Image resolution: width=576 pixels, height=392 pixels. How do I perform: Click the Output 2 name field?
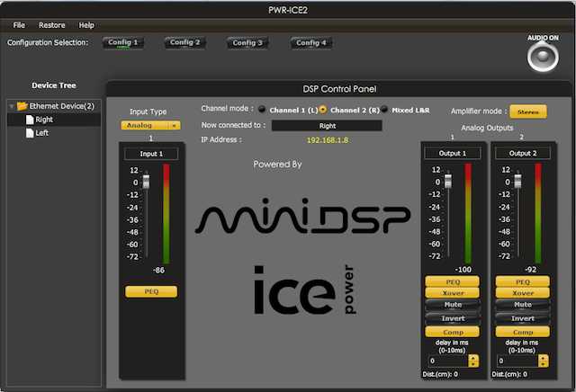[x=523, y=153]
